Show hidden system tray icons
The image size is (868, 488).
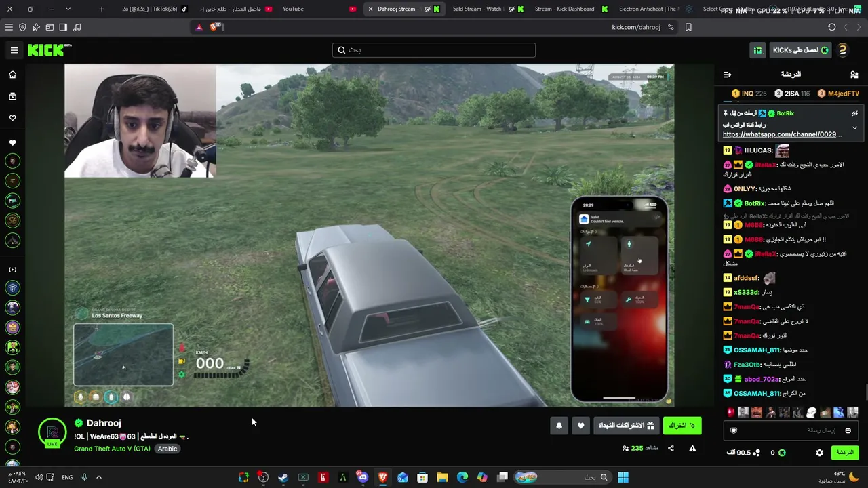pyautogui.click(x=98, y=477)
